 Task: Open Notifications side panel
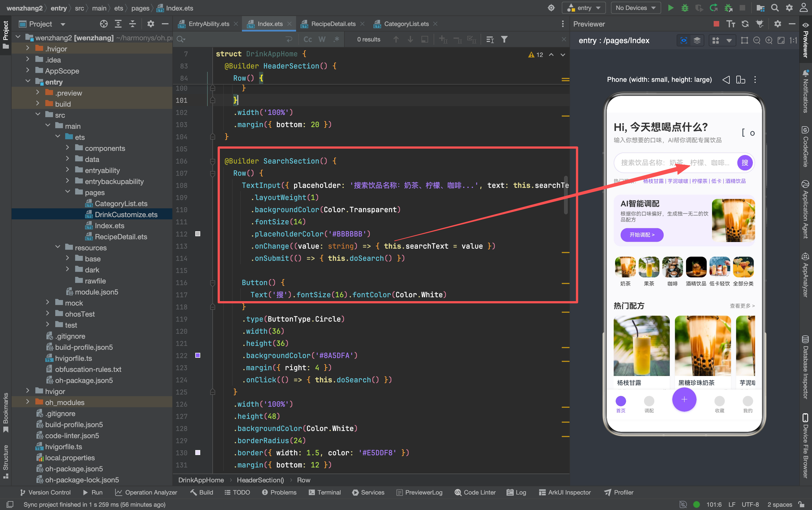805,91
